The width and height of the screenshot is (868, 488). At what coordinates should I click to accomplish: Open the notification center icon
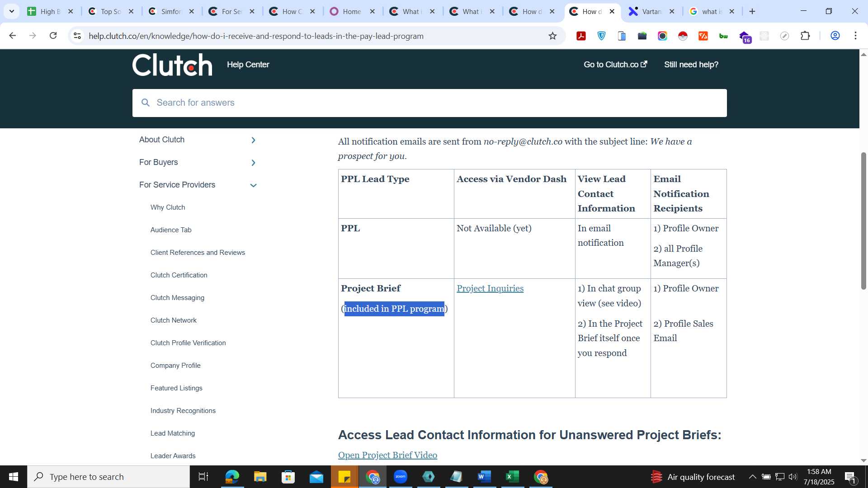coord(850,477)
